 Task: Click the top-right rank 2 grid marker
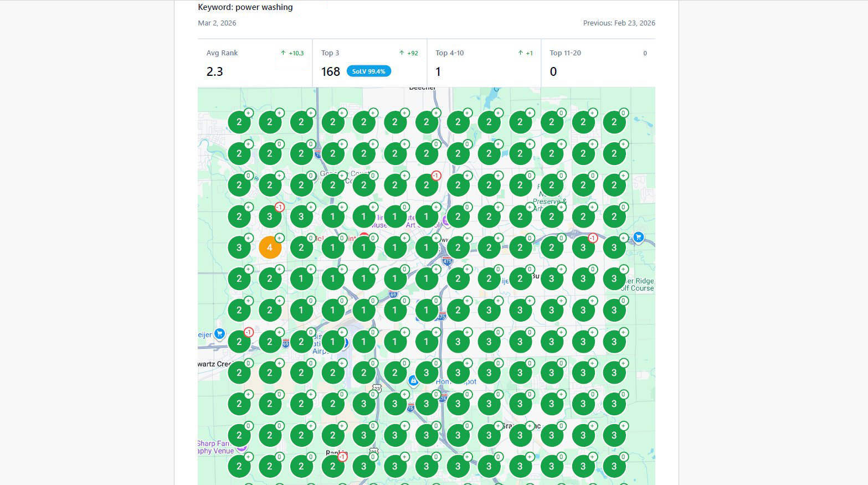[x=614, y=122]
